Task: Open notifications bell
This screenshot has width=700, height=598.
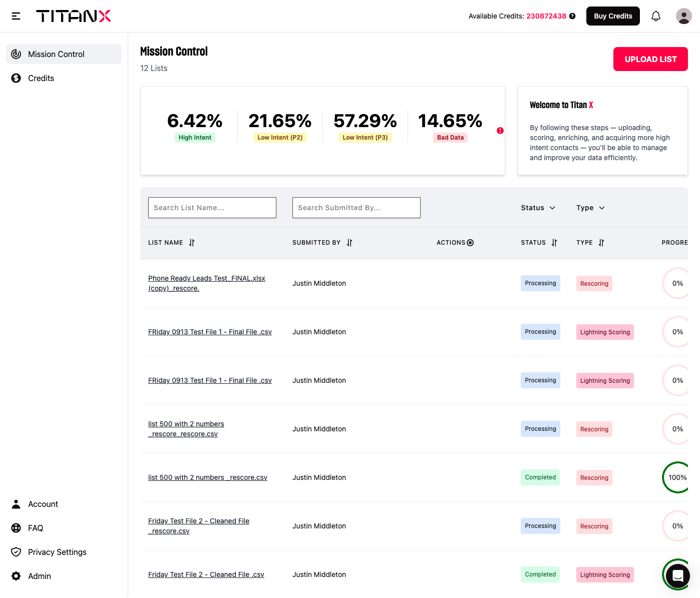Action: pyautogui.click(x=656, y=16)
